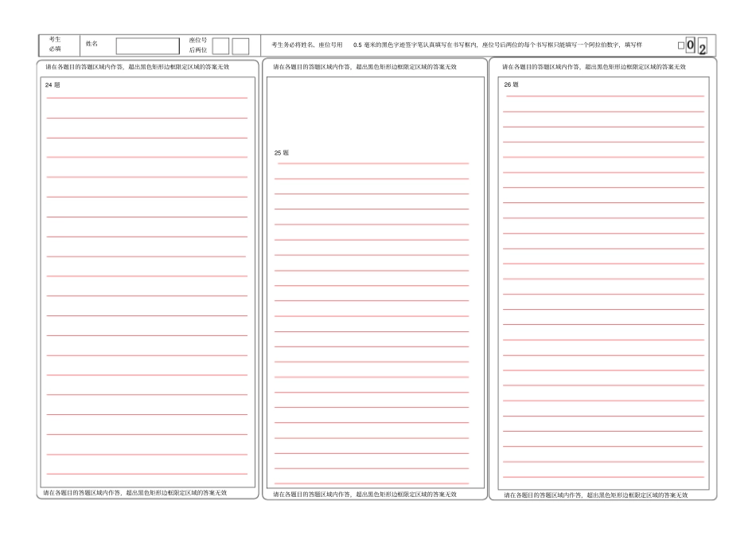
Task: Click the 25 题 question label
Action: point(282,153)
